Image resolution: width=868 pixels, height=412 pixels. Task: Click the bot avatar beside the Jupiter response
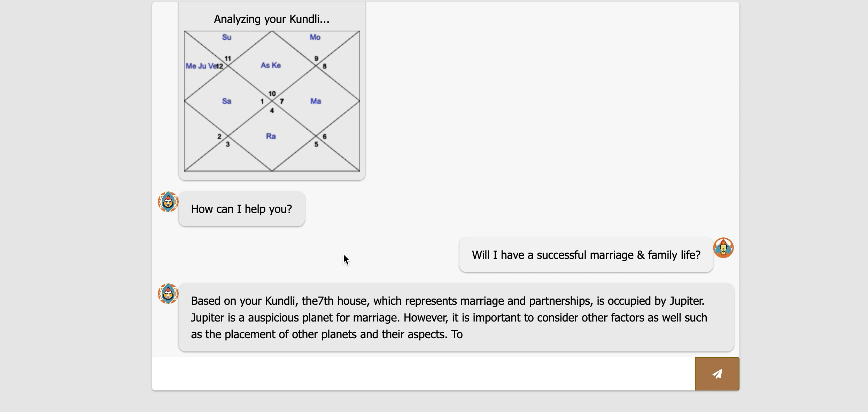(x=168, y=294)
